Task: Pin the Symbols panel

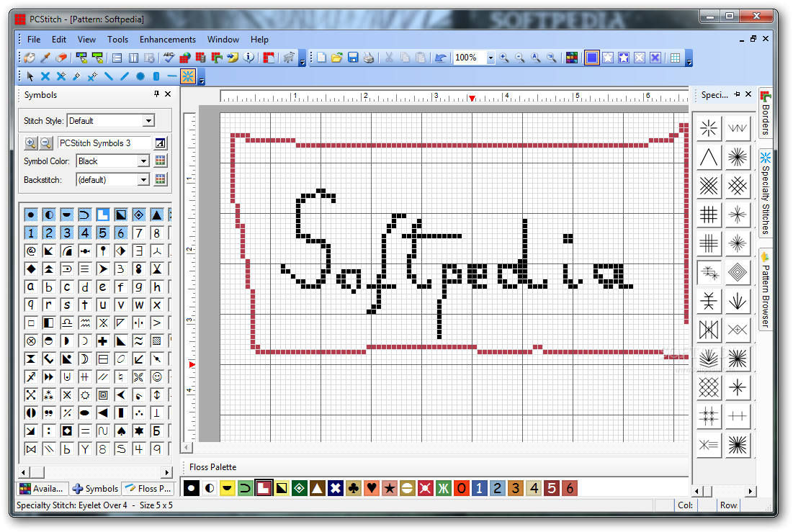Action: pos(157,94)
